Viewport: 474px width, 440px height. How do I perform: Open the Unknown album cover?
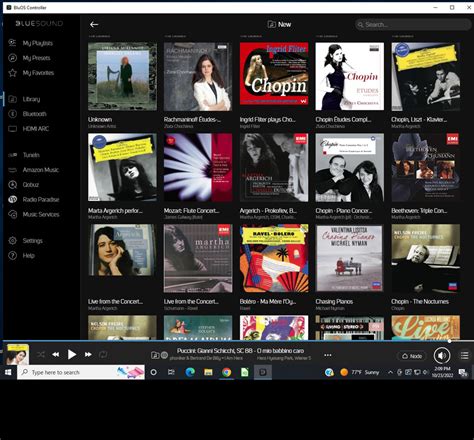click(122, 76)
